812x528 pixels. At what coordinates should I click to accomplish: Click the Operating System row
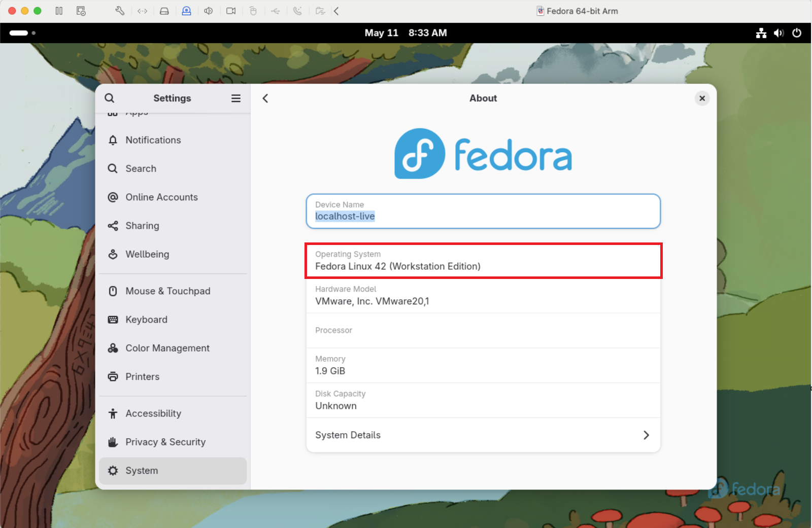[483, 261]
